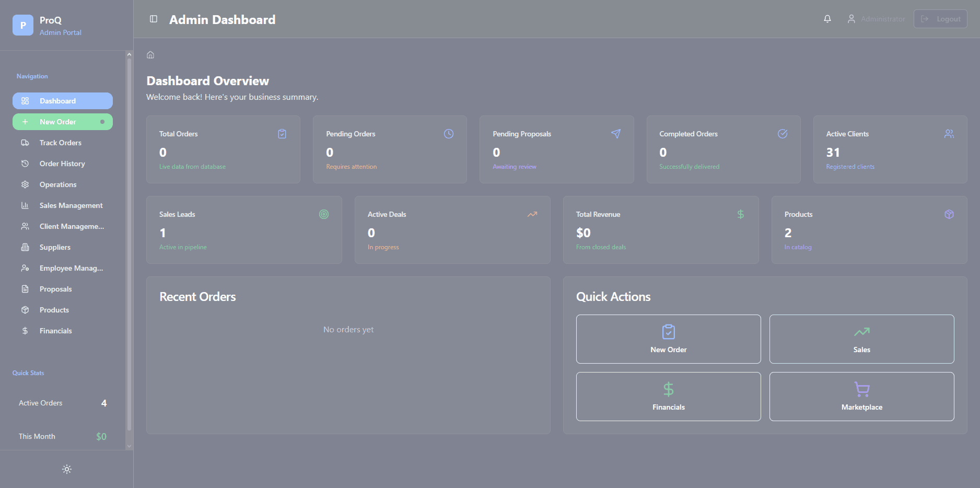Click the sidebar vertical scrollbar
This screenshot has width=980, height=488.
[129, 244]
